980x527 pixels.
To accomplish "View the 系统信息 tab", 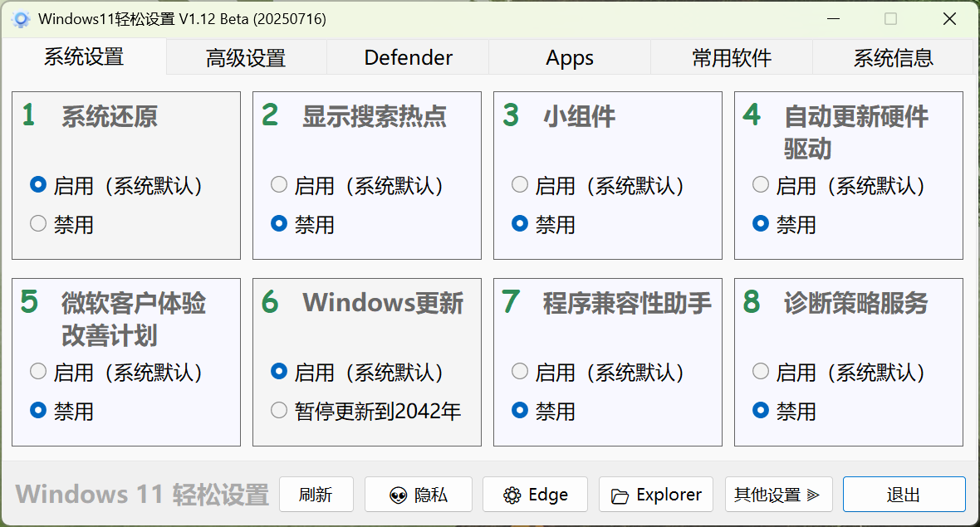I will point(893,58).
